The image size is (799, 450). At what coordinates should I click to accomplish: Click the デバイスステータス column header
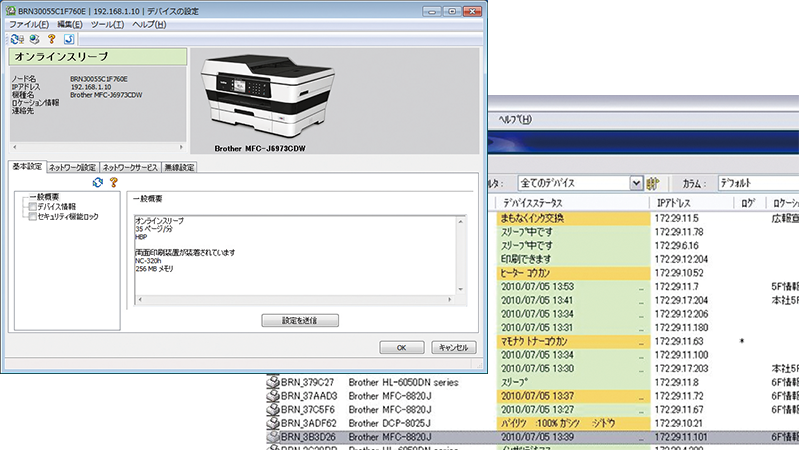coord(573,203)
